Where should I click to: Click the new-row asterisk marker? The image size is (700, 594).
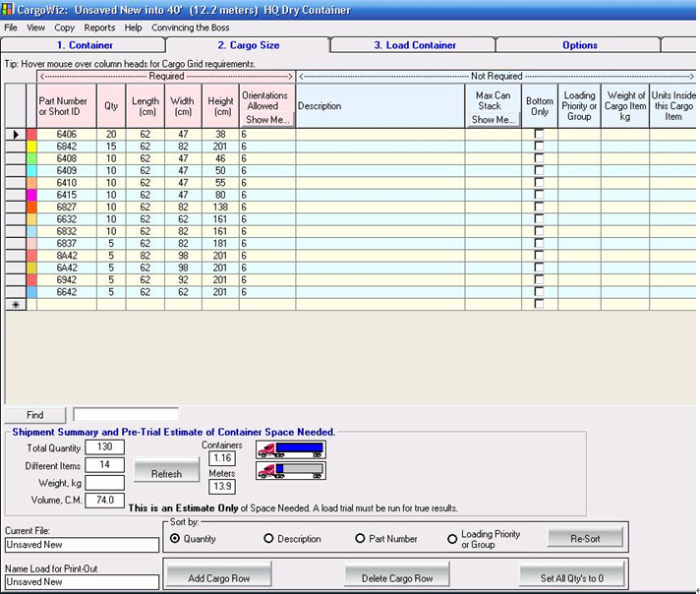pos(16,305)
